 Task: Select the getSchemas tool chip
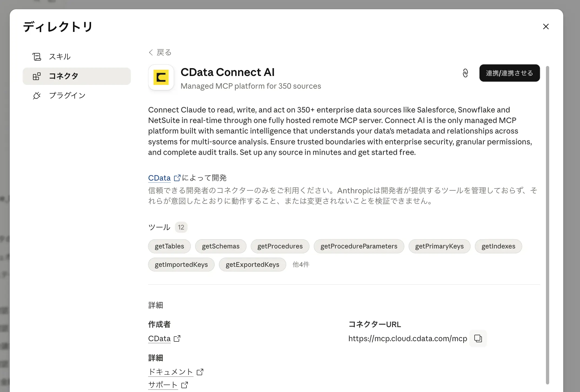(x=221, y=246)
